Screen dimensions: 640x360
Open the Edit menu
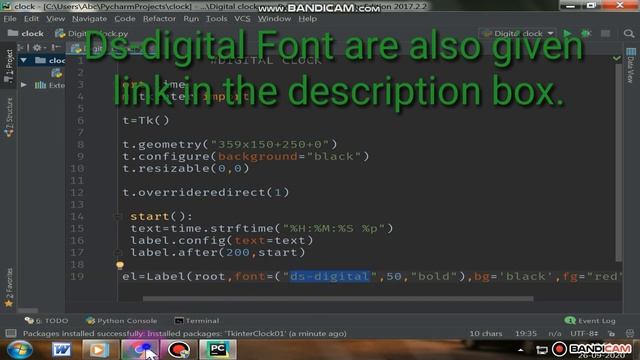(31, 19)
